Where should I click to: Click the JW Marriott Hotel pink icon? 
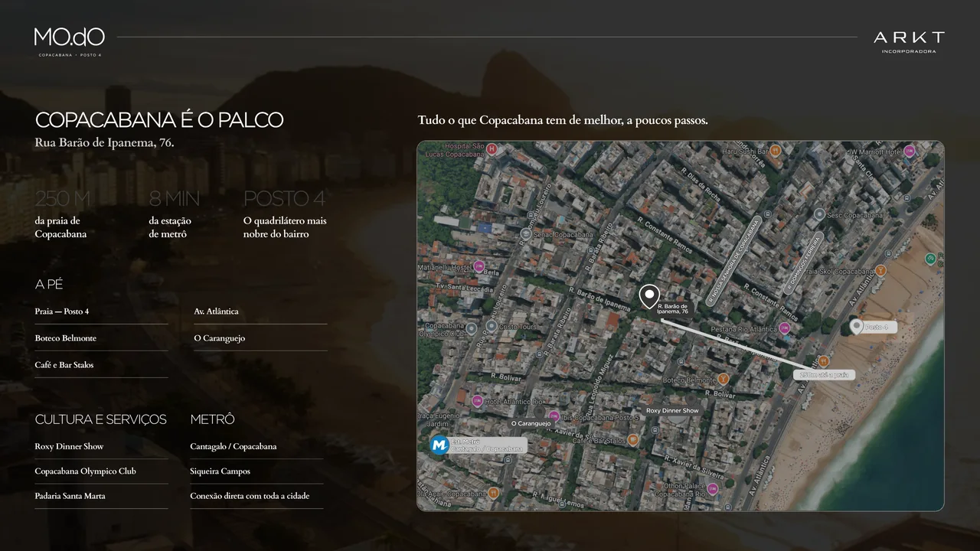click(910, 151)
